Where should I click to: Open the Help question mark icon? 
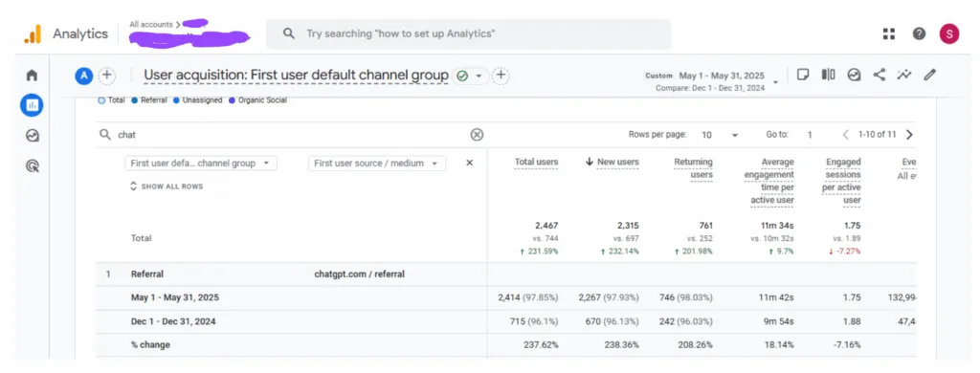coord(919,33)
